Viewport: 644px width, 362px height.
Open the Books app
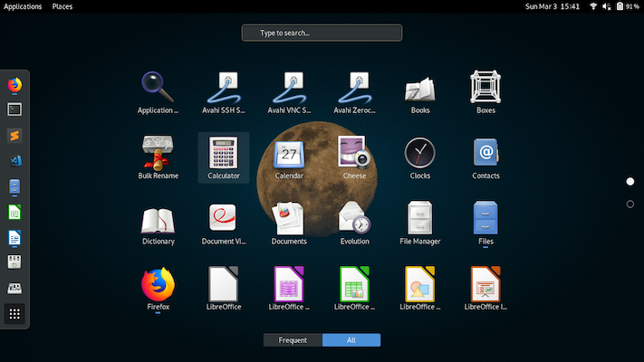pyautogui.click(x=419, y=90)
